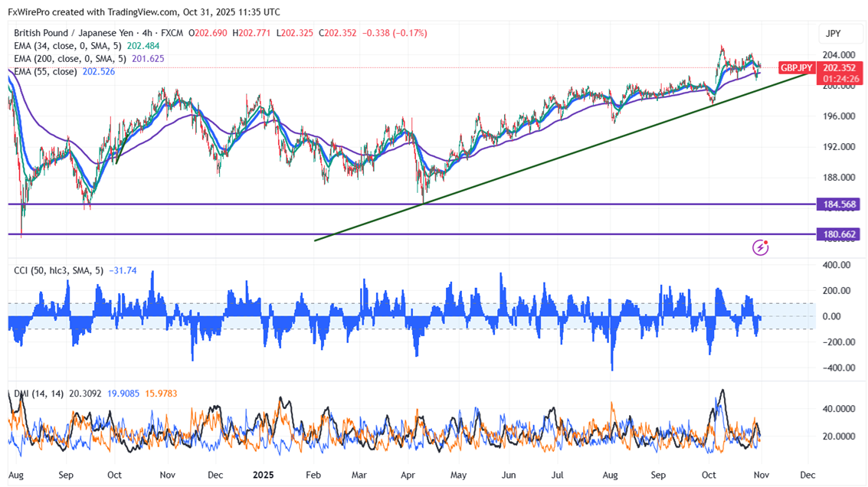This screenshot has width=868, height=487.
Task: Click the 20.0000 DMI axis label
Action: (x=839, y=436)
